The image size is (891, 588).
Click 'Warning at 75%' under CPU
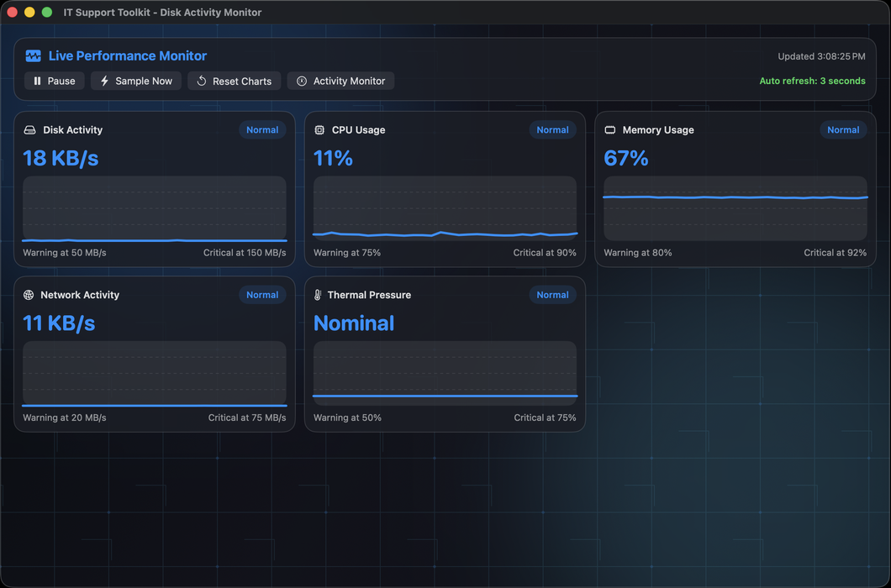[x=347, y=253]
